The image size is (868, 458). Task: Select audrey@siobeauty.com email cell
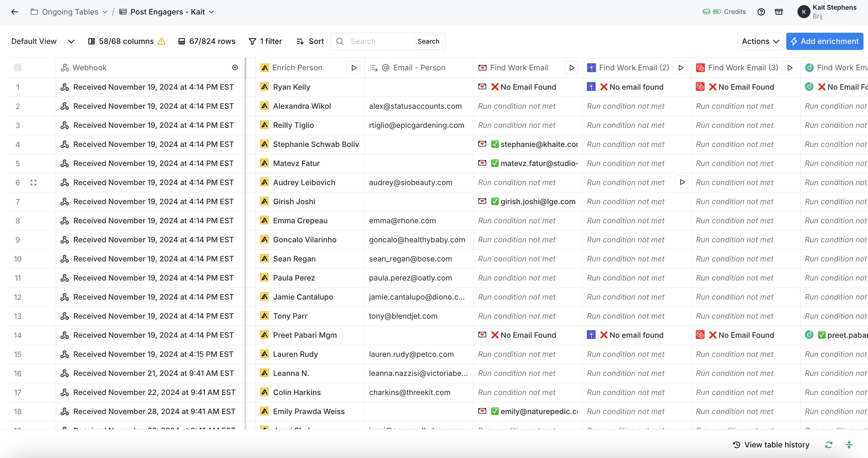tap(419, 182)
